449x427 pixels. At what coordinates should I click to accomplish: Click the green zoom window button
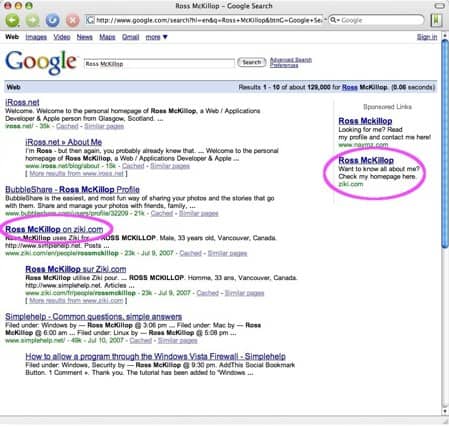(x=29, y=6)
